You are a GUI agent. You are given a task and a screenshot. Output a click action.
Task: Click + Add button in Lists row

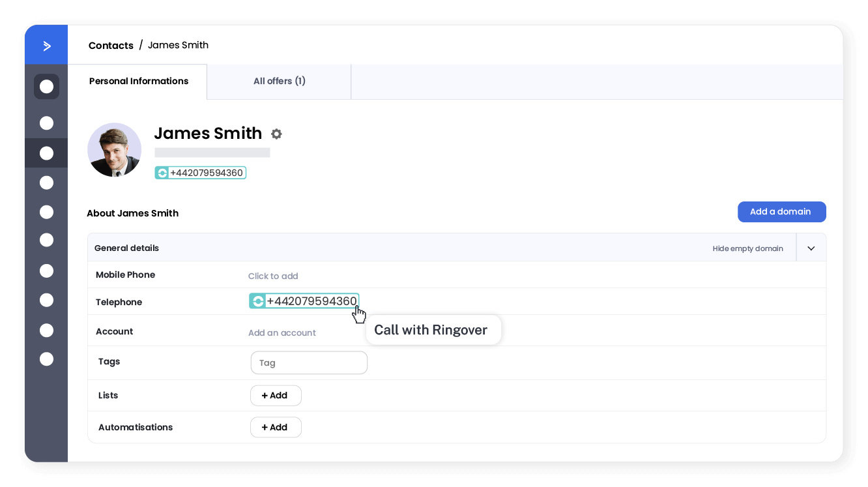275,396
